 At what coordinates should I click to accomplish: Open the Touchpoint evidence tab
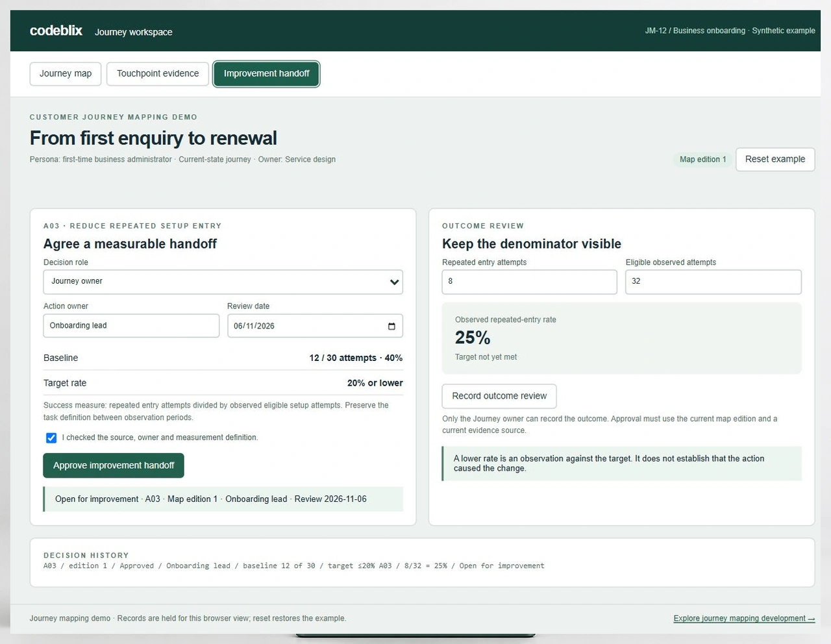pyautogui.click(x=158, y=73)
